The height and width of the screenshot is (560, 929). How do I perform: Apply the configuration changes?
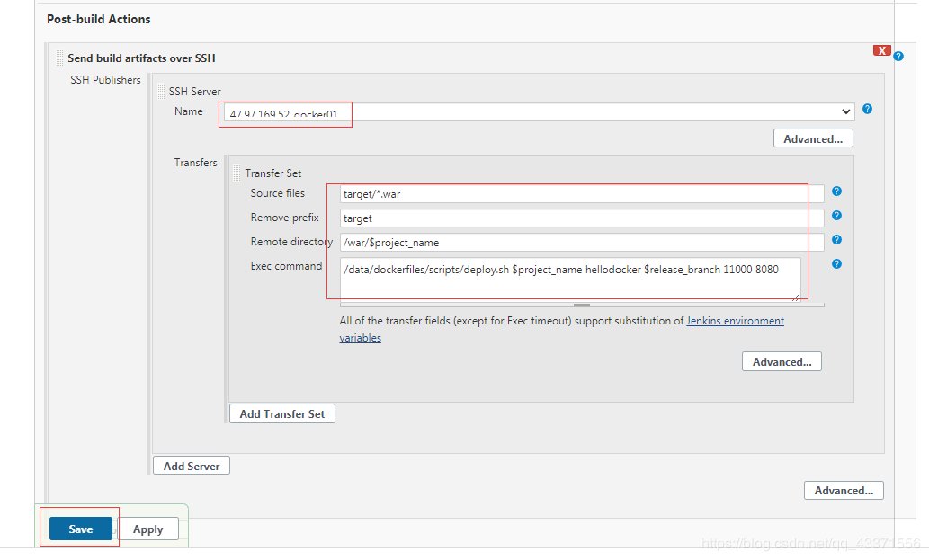point(148,529)
